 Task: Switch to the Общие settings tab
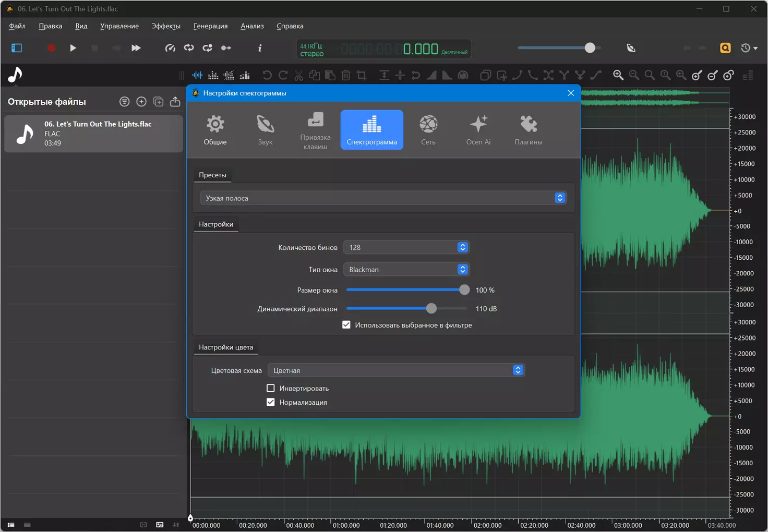pyautogui.click(x=215, y=130)
